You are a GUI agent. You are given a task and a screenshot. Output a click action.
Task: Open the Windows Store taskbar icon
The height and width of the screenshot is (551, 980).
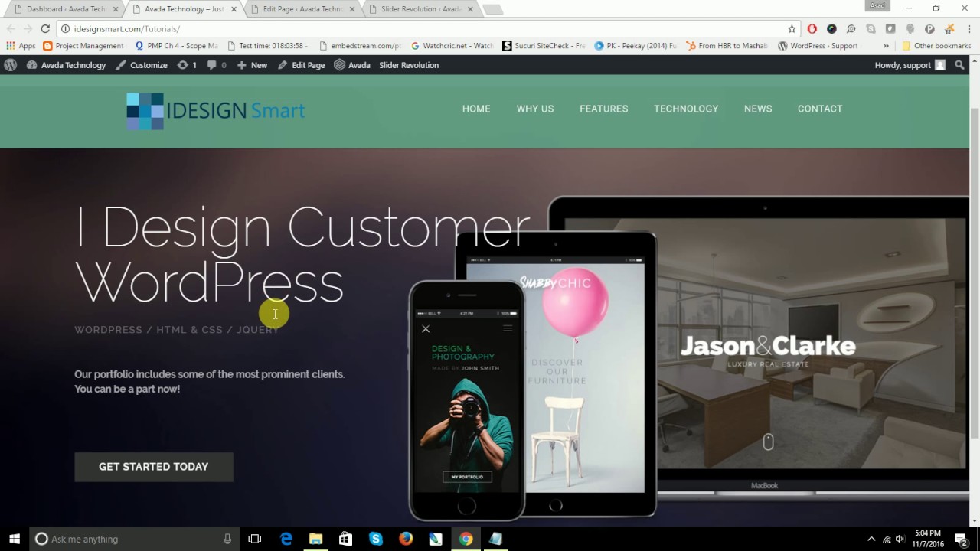345,539
